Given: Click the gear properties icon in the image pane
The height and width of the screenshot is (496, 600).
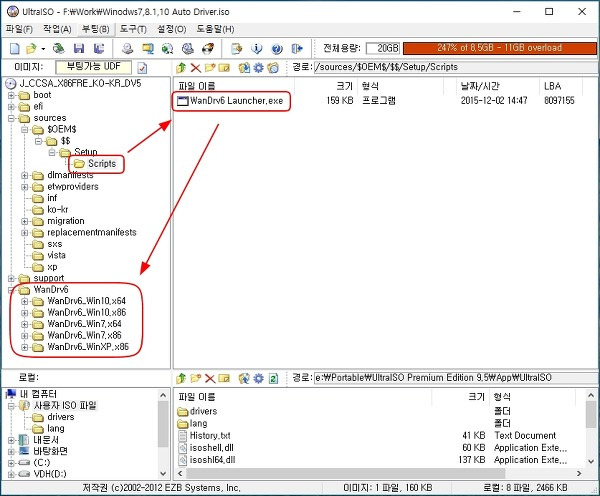Looking at the screenshot, I should point(259,68).
